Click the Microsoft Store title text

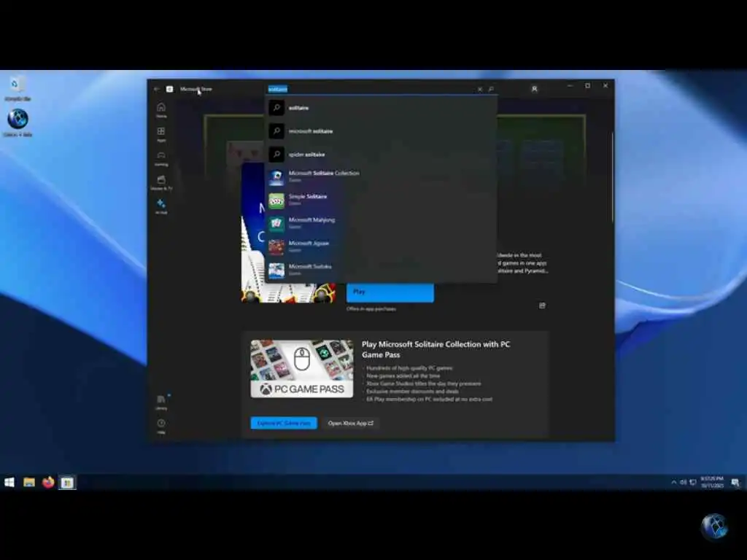pos(196,89)
